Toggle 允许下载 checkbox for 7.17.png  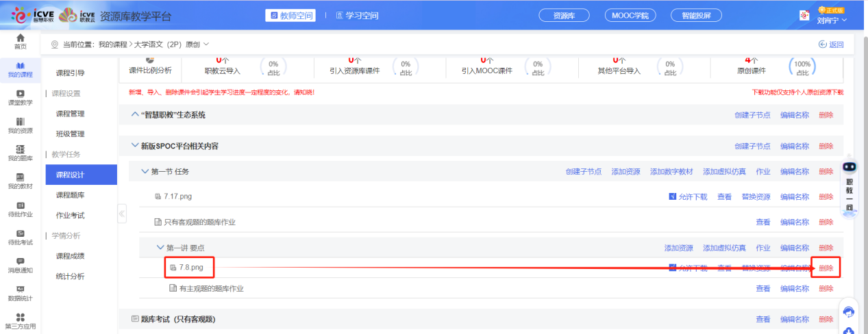(673, 197)
